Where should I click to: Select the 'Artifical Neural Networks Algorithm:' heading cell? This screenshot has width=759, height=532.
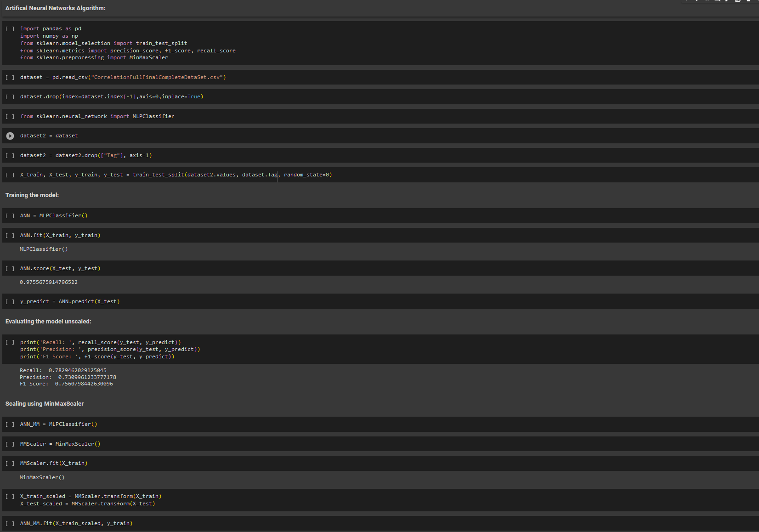pos(56,8)
